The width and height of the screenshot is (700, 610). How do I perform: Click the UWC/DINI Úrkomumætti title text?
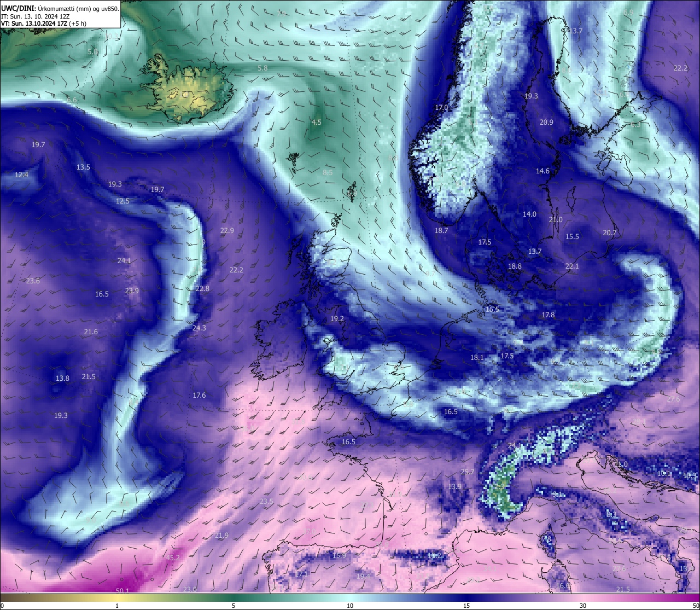(60, 8)
